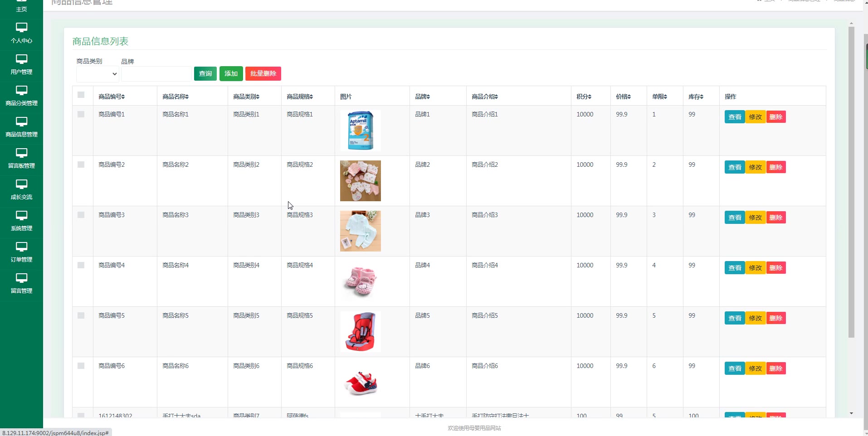This screenshot has width=868, height=436.
Task: View details of 商品编号6 with 查看
Action: coord(735,368)
